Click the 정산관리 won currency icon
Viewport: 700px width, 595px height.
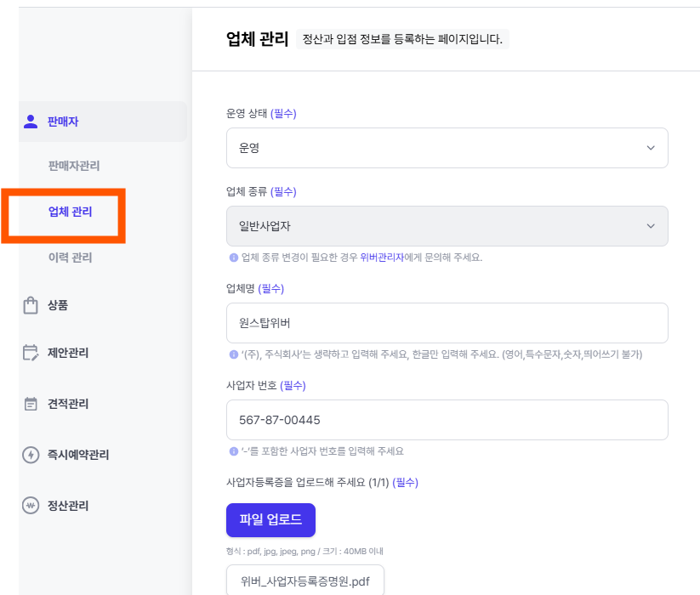pos(31,506)
